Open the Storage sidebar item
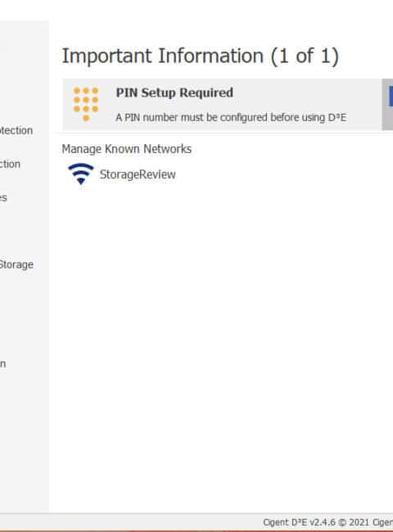Viewport: 393px width, 532px height. point(16,264)
